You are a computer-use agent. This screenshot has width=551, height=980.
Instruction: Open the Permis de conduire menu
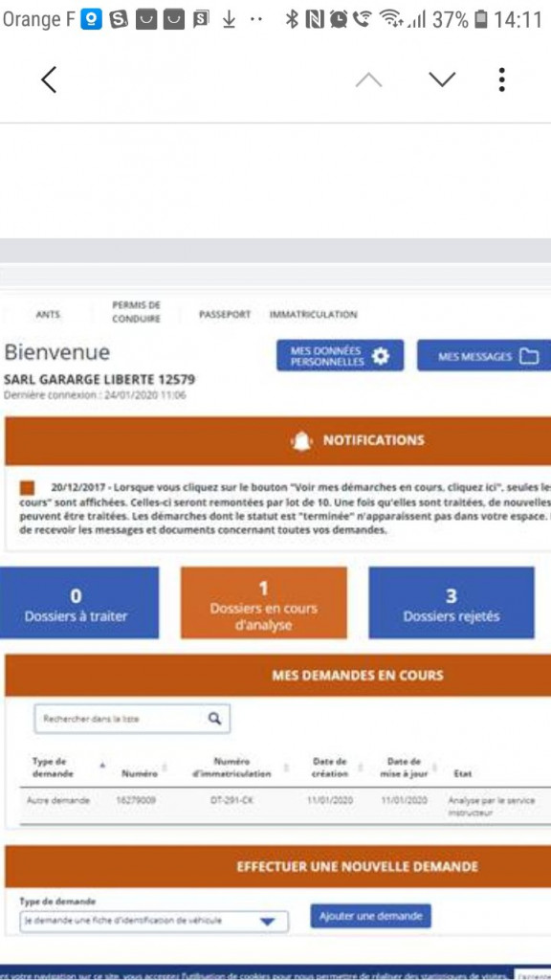click(136, 312)
